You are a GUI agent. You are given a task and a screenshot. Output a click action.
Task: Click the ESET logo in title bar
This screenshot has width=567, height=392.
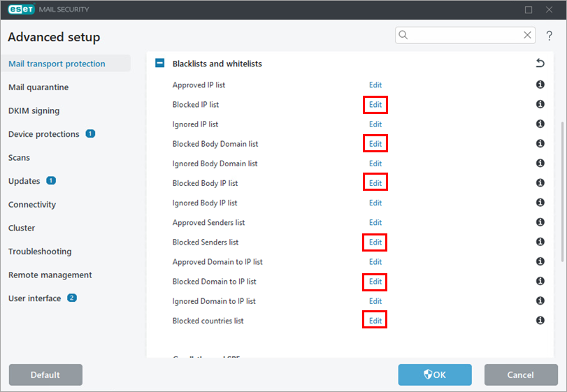[x=22, y=9]
